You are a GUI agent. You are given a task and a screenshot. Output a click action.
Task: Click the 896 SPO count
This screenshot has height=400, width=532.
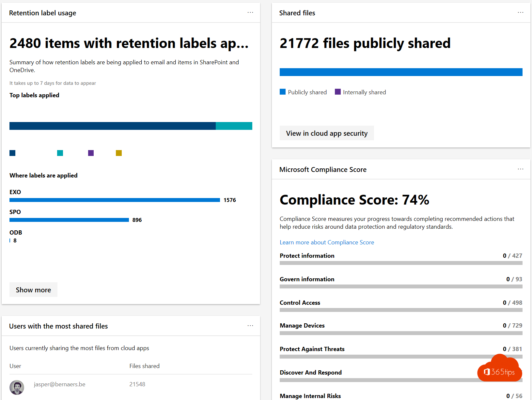coord(137,220)
